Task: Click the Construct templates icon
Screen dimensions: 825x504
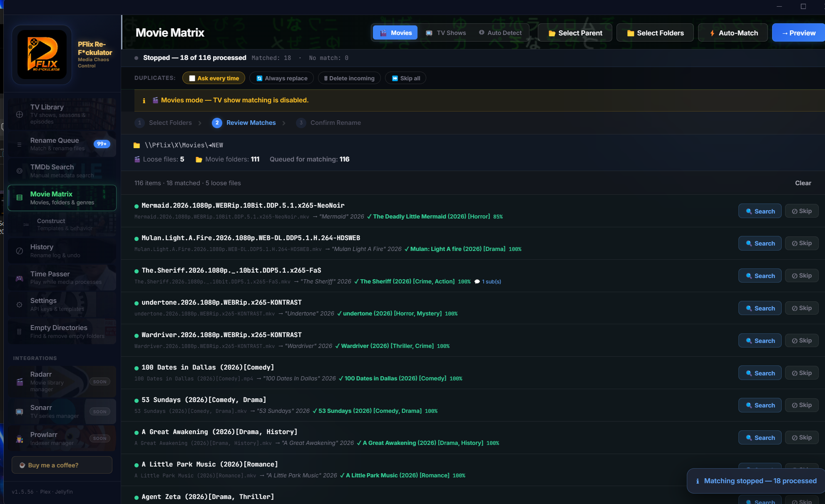Action: coord(26,225)
